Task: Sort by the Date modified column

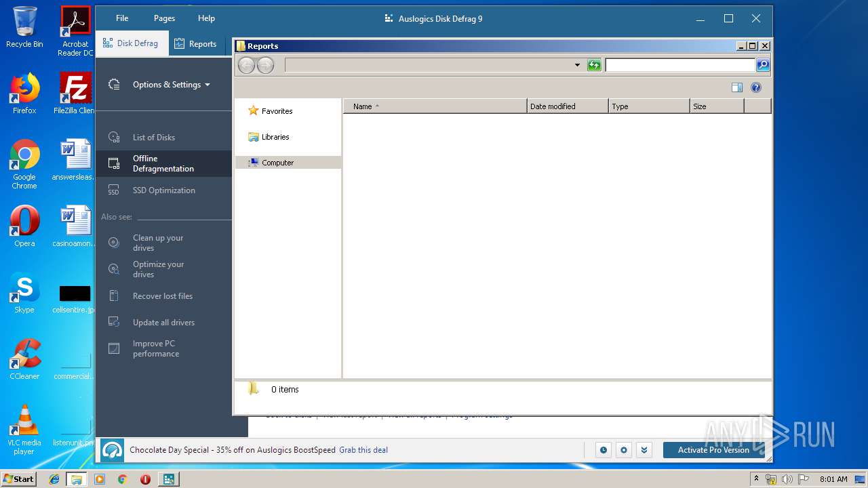Action: pos(568,106)
